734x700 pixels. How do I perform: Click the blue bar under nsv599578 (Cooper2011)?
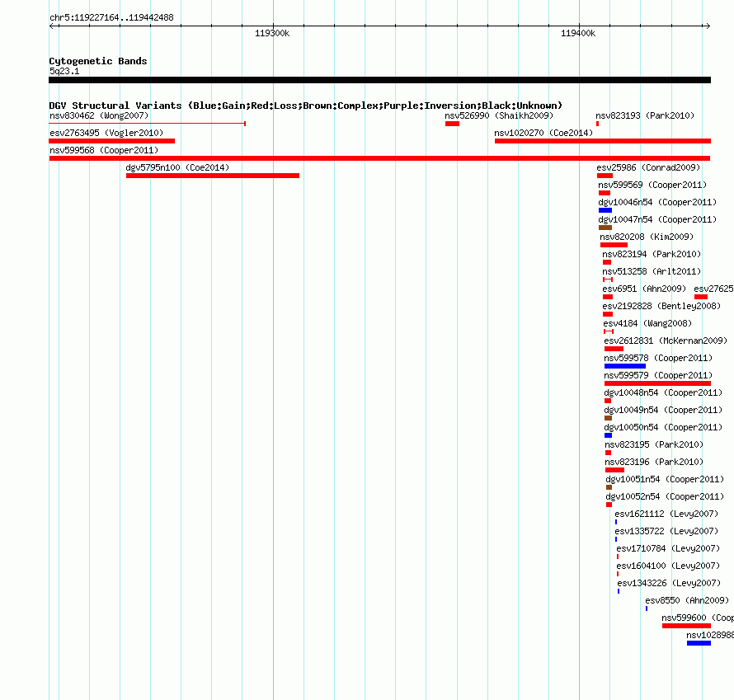[x=625, y=366]
